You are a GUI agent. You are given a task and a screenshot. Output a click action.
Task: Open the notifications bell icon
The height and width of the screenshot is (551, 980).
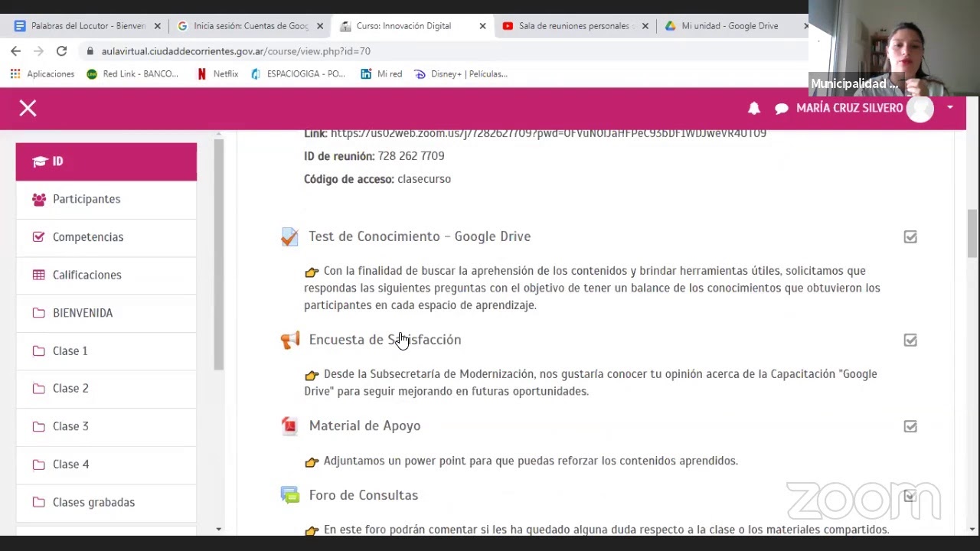[x=754, y=109]
